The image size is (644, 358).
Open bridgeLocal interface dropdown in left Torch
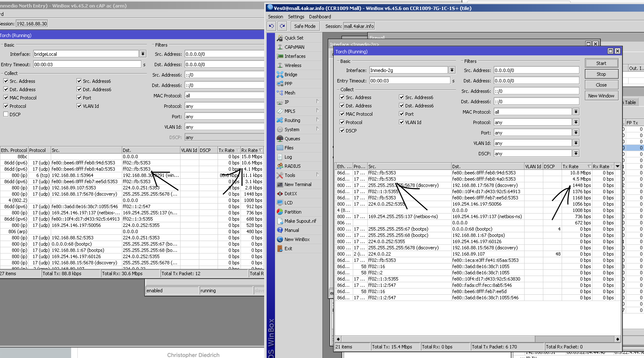pos(143,54)
